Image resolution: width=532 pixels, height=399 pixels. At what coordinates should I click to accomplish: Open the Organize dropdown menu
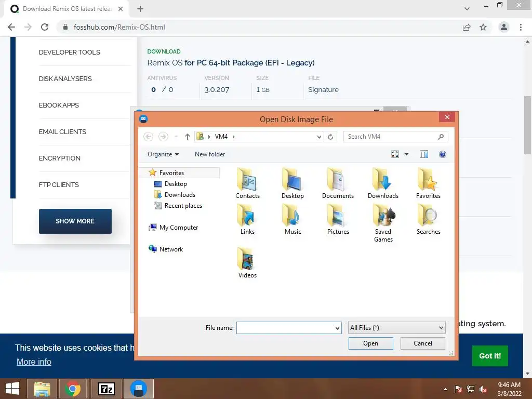163,154
